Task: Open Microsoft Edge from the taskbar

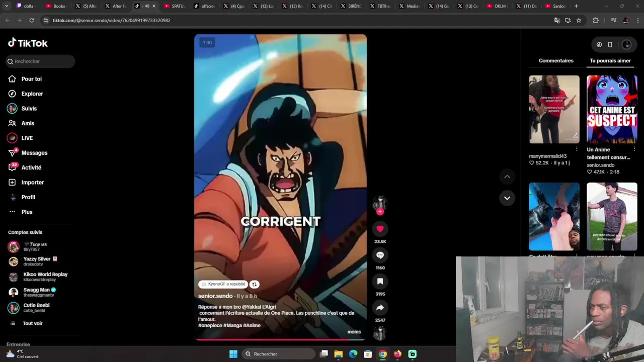Action: 353,354
